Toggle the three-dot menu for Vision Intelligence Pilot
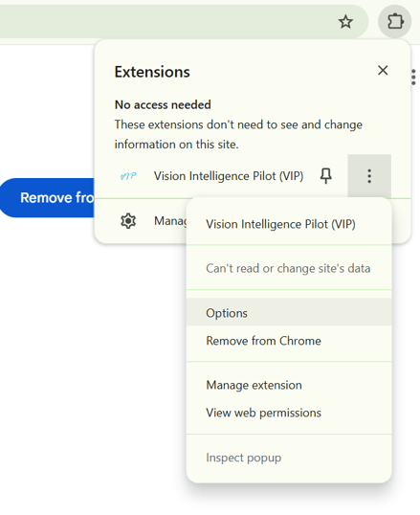 369,176
